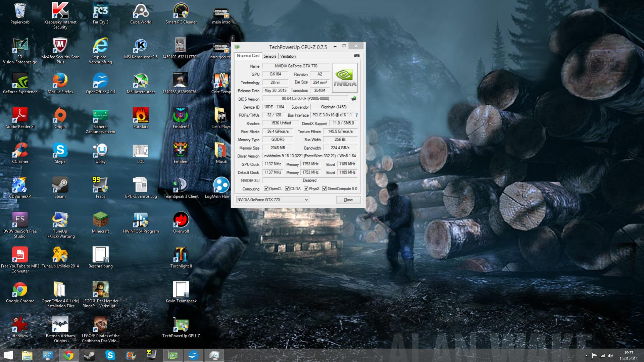
Task: Minimize the GPU-Z window
Action: pyautogui.click(x=335, y=46)
